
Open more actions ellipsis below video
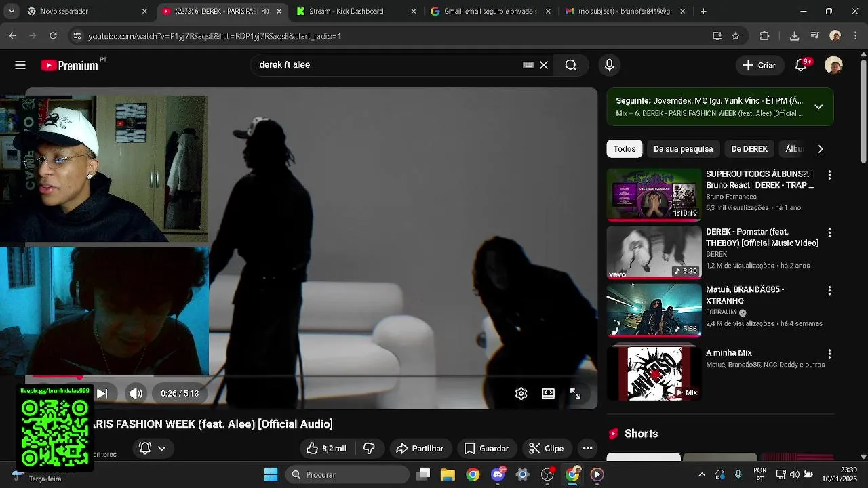[x=587, y=448]
